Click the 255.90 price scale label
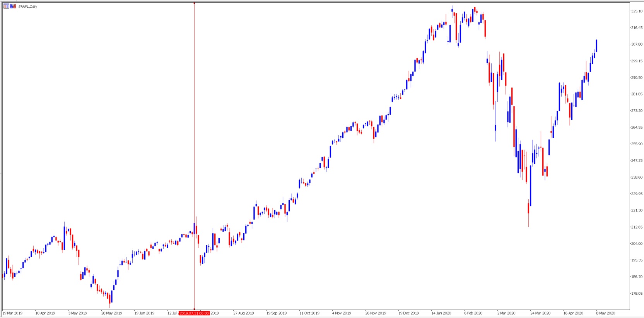 (637, 144)
